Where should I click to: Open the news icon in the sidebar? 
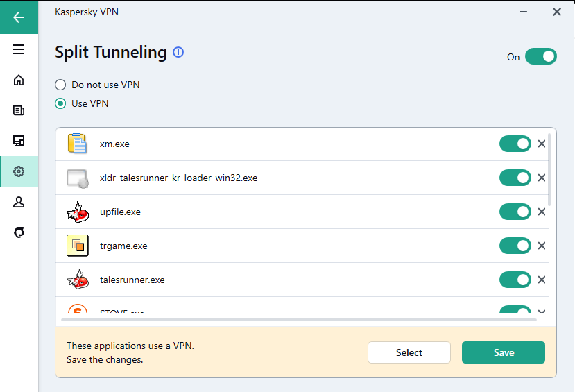[19, 110]
